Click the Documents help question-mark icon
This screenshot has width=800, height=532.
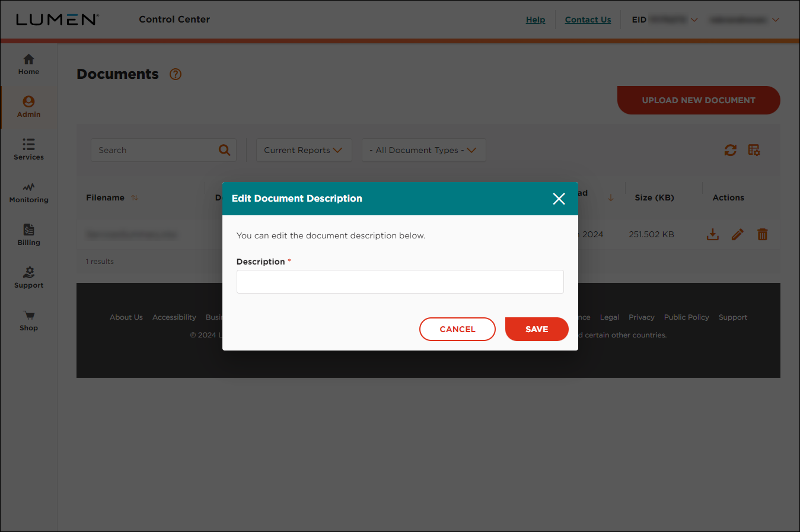pyautogui.click(x=176, y=74)
